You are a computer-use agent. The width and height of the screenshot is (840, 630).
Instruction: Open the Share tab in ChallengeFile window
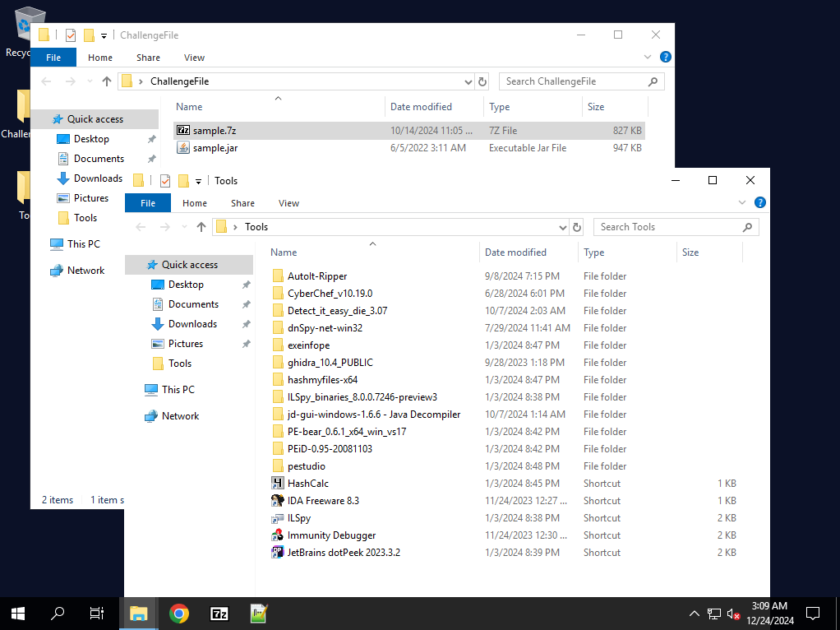coord(149,58)
